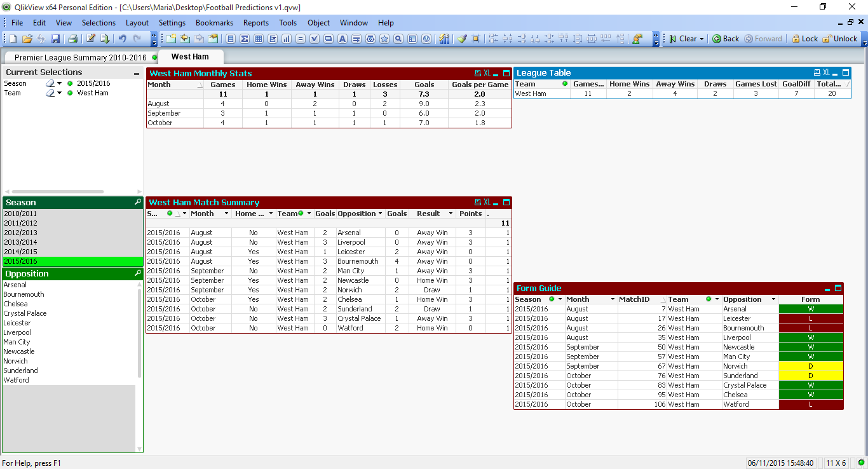Sort Form Guide by MatchID header
Image resolution: width=868 pixels, height=469 pixels.
pos(642,299)
